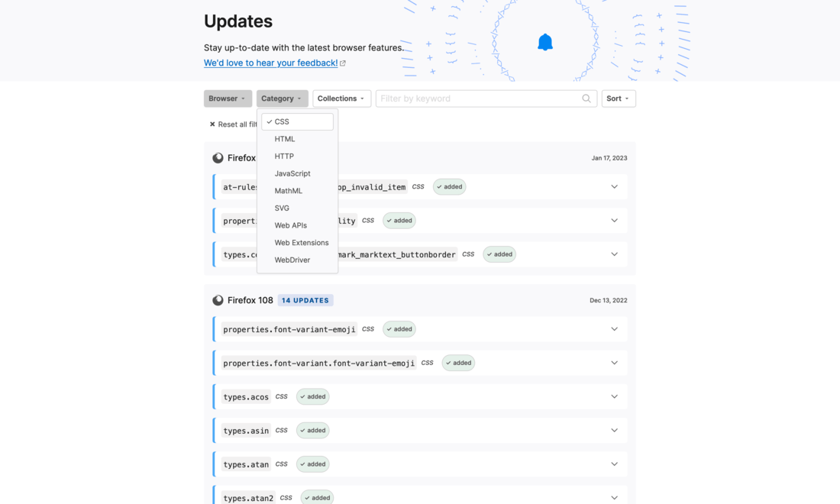This screenshot has width=840, height=504.
Task: Select HTML in the Category list
Action: [285, 139]
